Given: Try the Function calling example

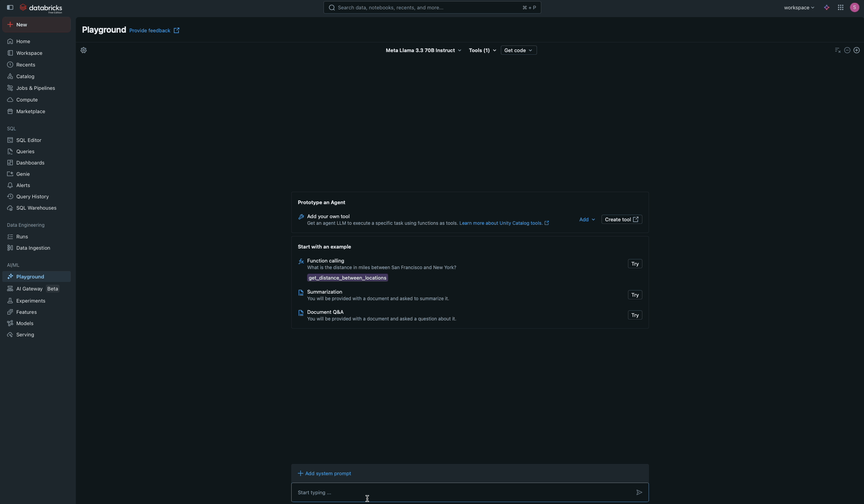Looking at the screenshot, I should (635, 264).
